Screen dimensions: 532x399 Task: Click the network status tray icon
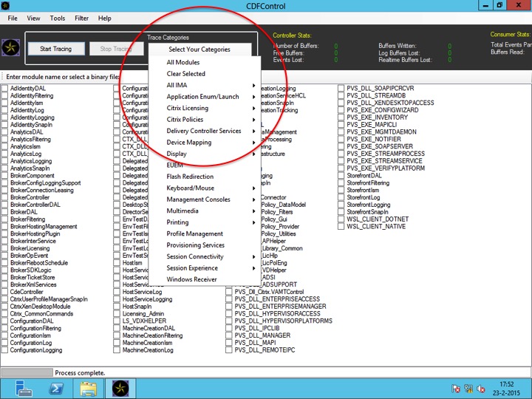point(468,389)
